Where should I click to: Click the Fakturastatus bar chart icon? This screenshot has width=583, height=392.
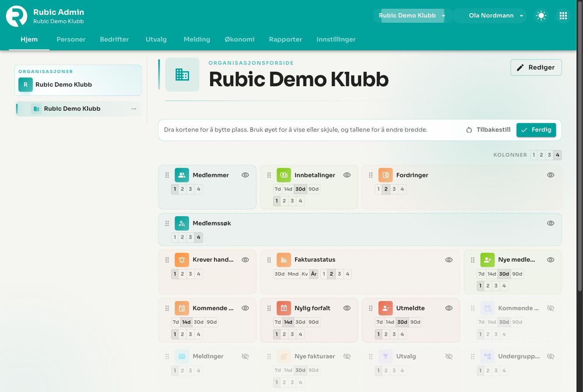284,260
